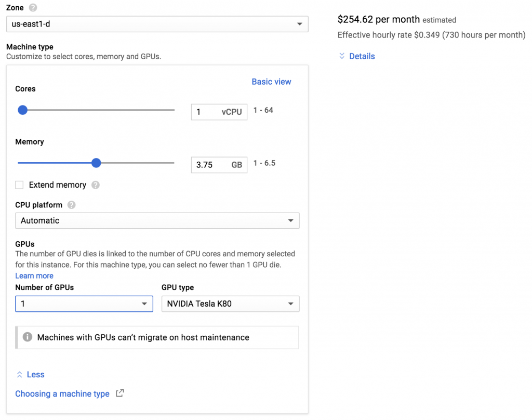Switch to Basic view
The width and height of the screenshot is (532, 420).
[x=271, y=82]
